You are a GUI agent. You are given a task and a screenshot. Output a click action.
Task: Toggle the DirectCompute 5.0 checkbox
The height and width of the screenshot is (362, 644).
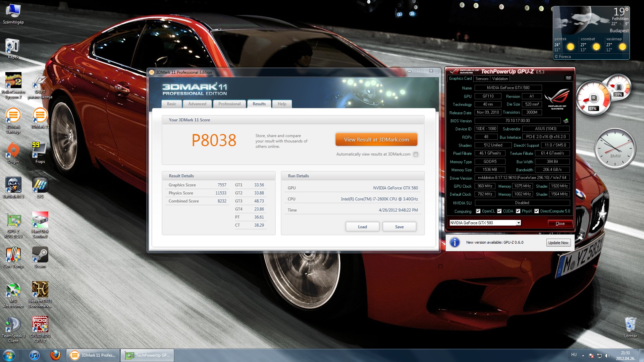coord(537,211)
